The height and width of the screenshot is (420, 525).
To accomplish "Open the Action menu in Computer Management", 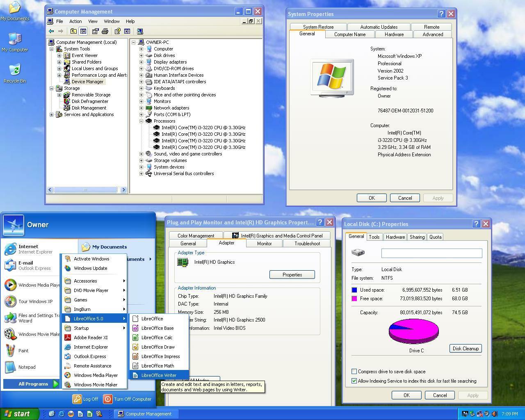I will click(x=75, y=21).
